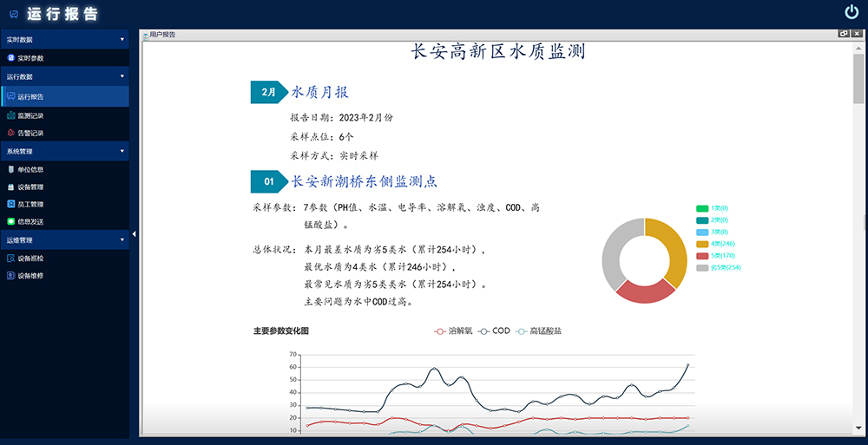Open 员工管理 menu item
The image size is (868, 445).
click(65, 204)
